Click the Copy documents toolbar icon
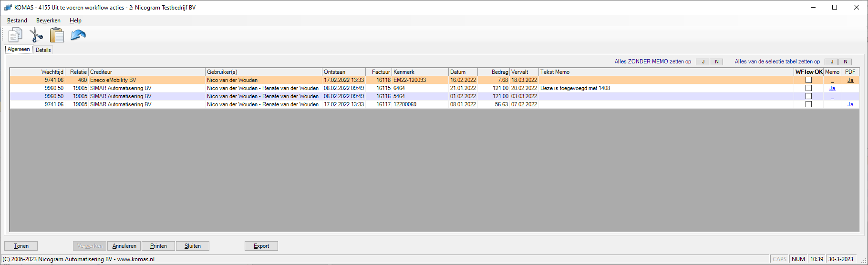The height and width of the screenshot is (265, 868). pyautogui.click(x=15, y=35)
